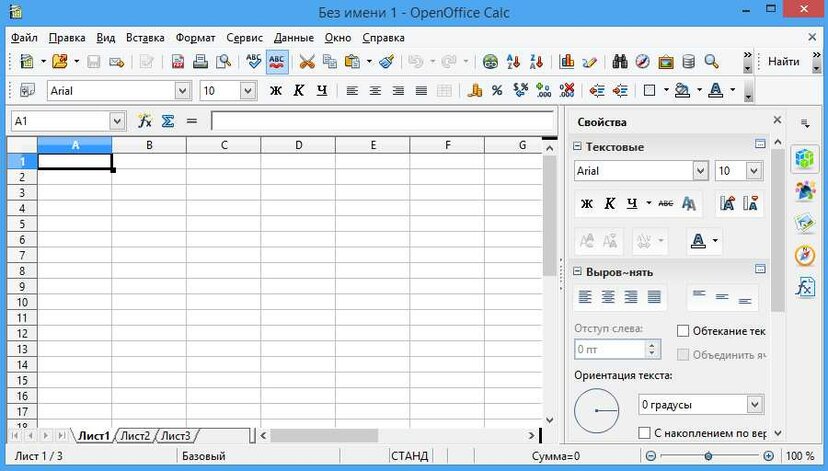Viewport: 828px width, 471px height.
Task: Click the Copy icon in toolbar
Action: 330,62
